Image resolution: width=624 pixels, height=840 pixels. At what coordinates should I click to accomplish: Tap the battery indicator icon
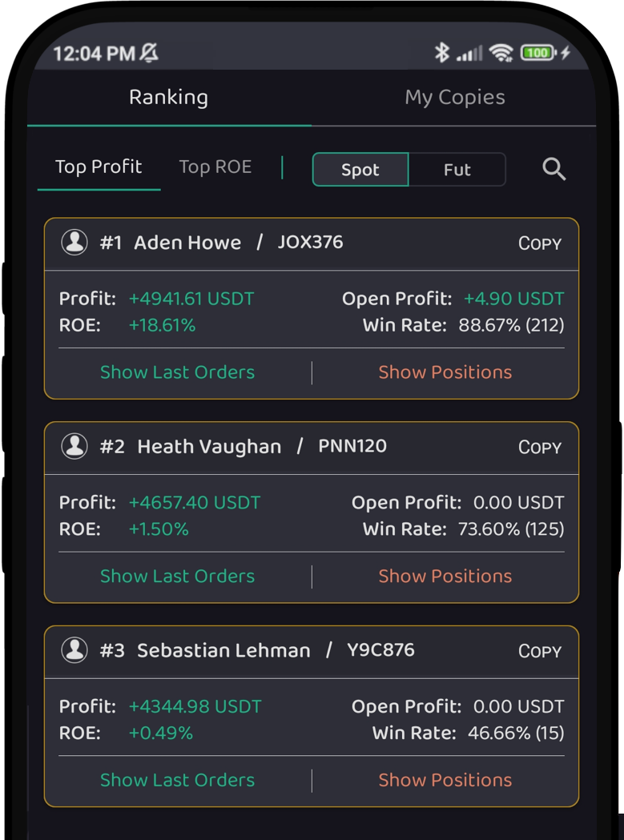coord(537,53)
